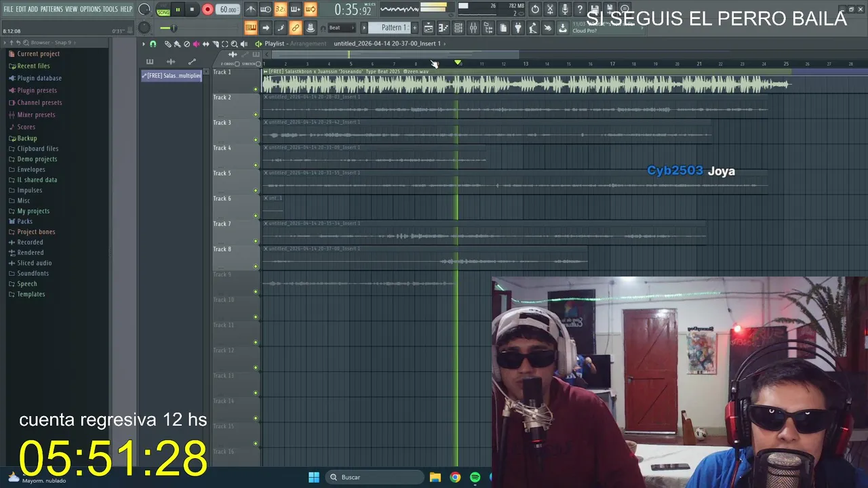This screenshot has width=868, height=488.
Task: Toggle the step editing arrow icon
Action: [x=266, y=28]
